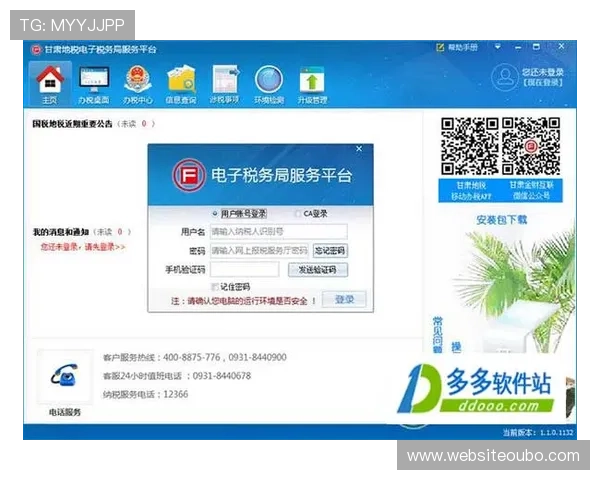The image size is (600, 480).
Task: Open the 办税中心 emblem icon
Action: (138, 84)
